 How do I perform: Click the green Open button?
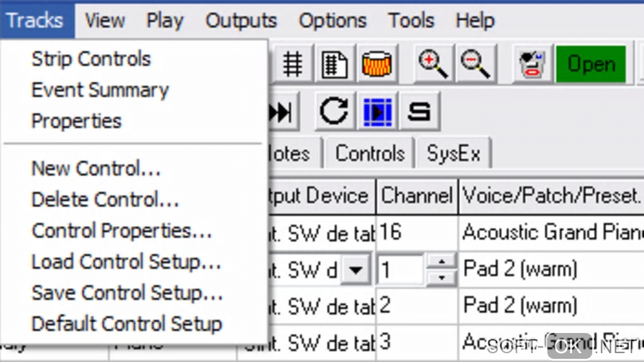pos(591,64)
